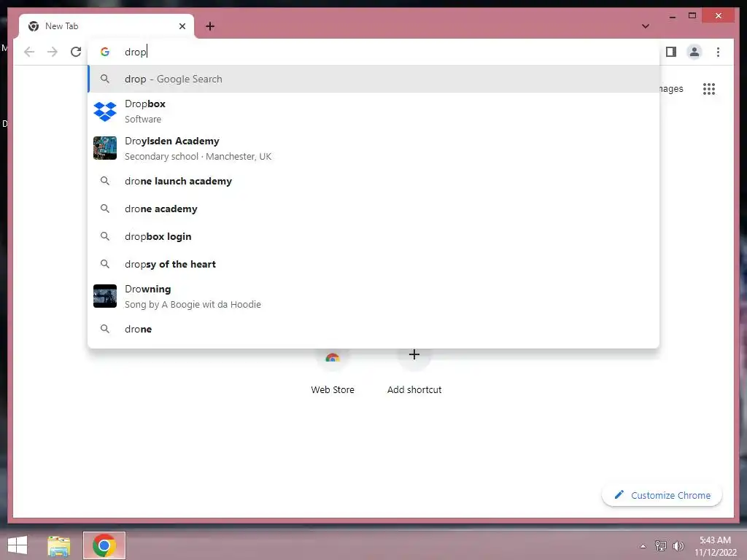Select 'dropbox login' suggestion
747x560 pixels.
(x=373, y=236)
